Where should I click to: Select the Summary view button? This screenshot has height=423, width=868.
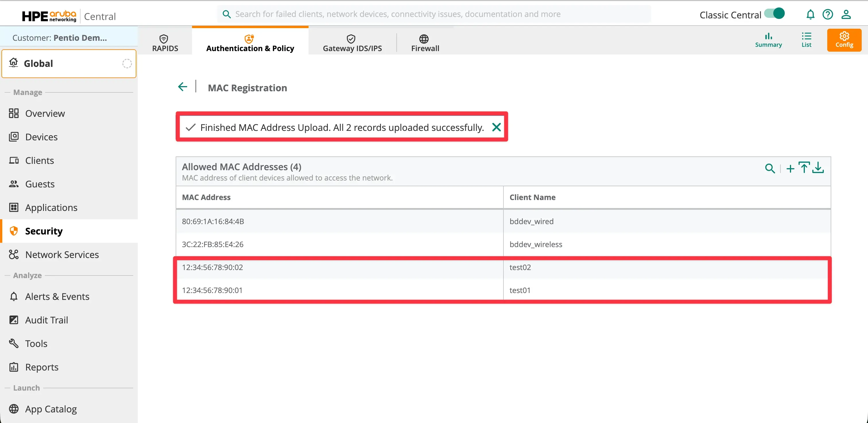click(768, 40)
